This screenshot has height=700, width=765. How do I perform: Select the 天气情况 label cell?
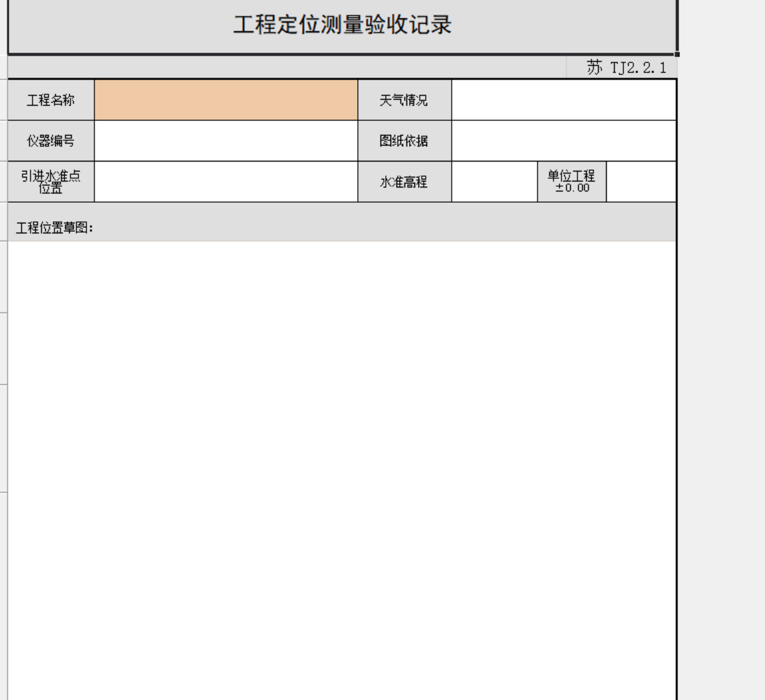click(404, 100)
